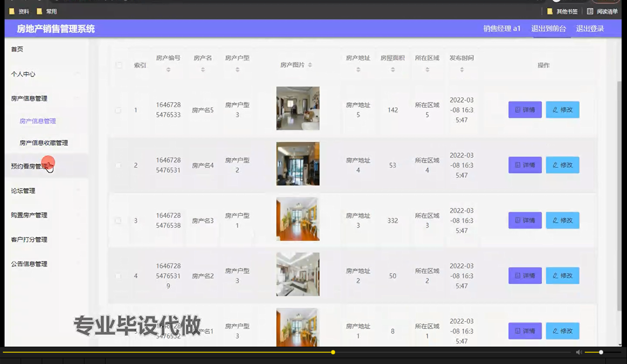Click the 修改 button on row 2
Image resolution: width=627 pixels, height=364 pixels.
tap(562, 165)
